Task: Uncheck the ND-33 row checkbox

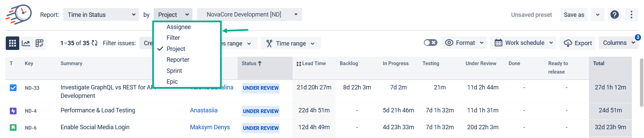Action: tap(13, 88)
